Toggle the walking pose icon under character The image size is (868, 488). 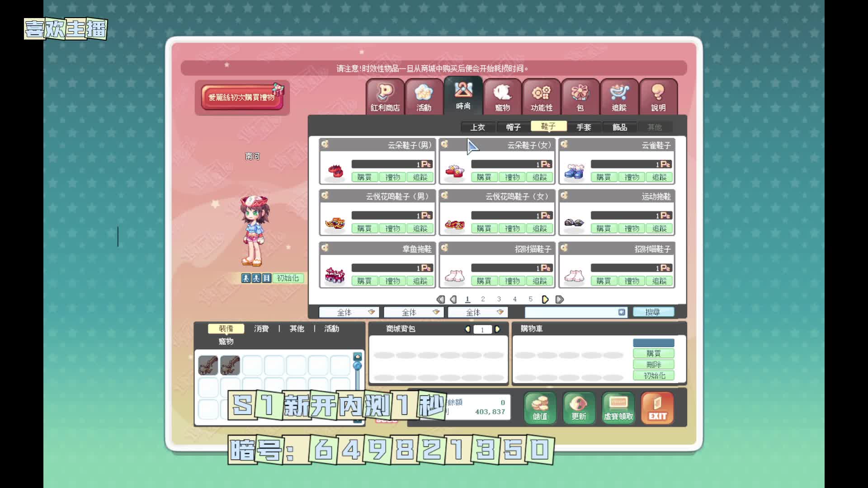point(256,278)
